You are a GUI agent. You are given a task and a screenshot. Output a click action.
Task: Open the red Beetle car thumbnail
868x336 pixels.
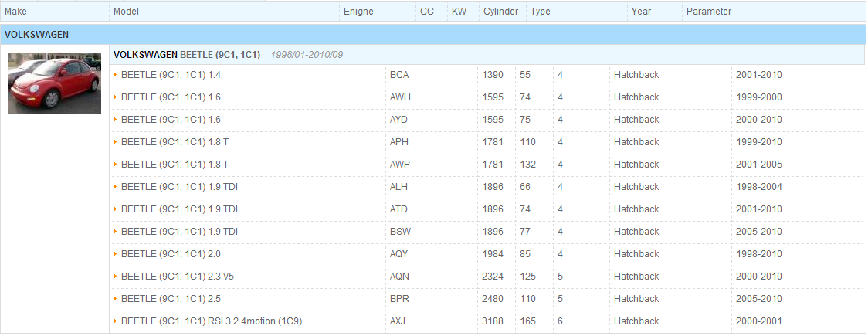[x=55, y=83]
